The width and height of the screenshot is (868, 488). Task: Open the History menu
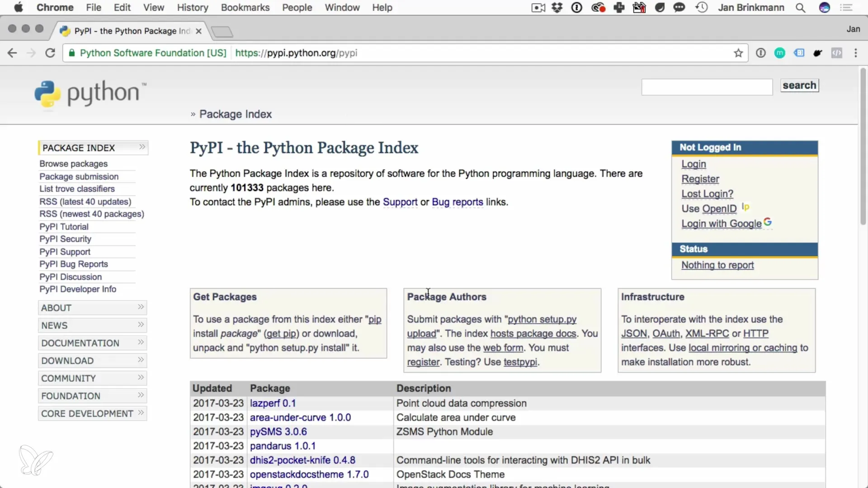click(193, 8)
